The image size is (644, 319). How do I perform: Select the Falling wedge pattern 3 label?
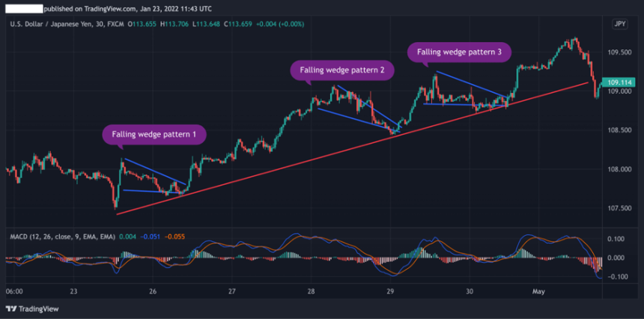pyautogui.click(x=460, y=52)
